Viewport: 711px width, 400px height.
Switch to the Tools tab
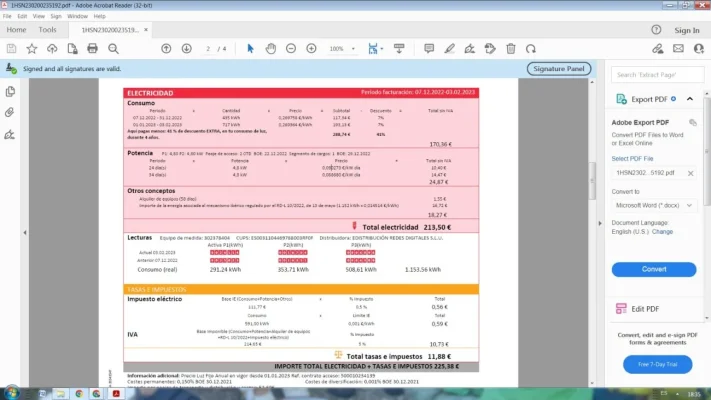pyautogui.click(x=48, y=29)
